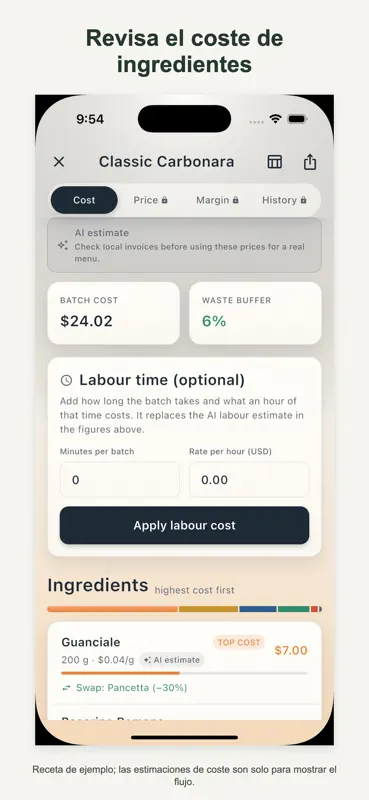The image size is (369, 800).
Task: Tap the blue segment of cost bar
Action: 258,609
